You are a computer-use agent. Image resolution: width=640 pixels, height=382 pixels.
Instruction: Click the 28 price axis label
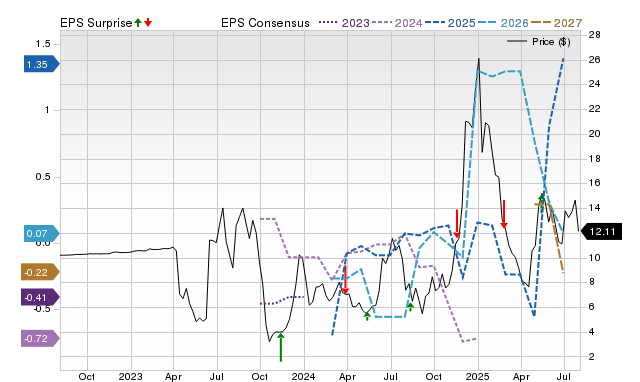594,35
